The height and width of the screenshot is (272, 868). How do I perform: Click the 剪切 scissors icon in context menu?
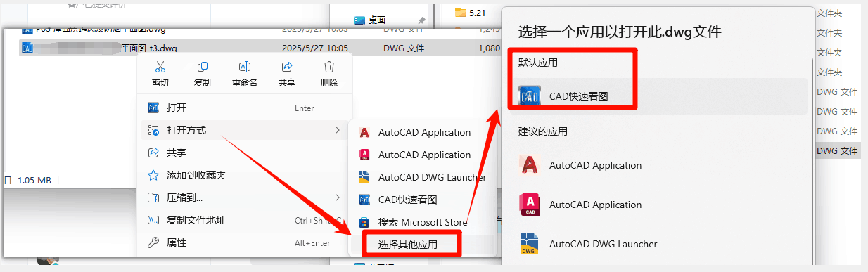point(160,67)
